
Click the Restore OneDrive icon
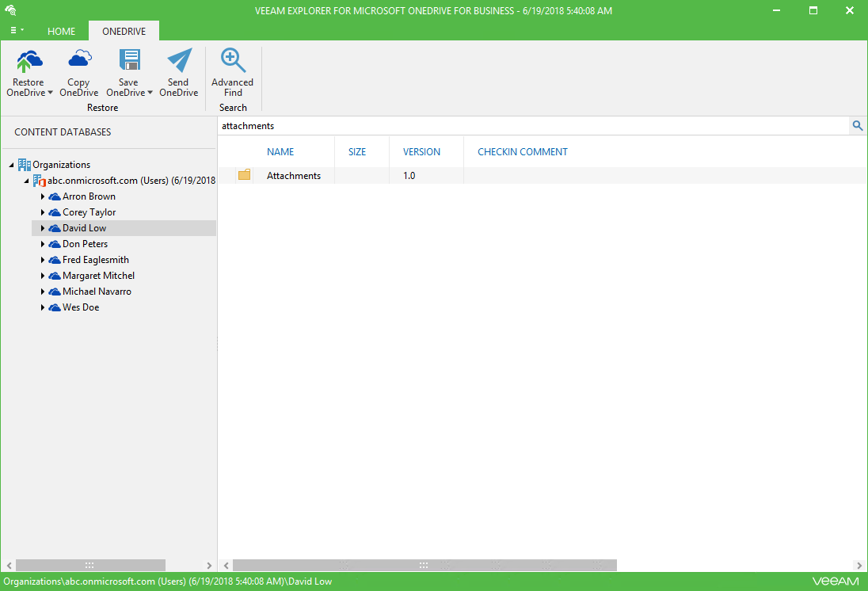tap(29, 61)
